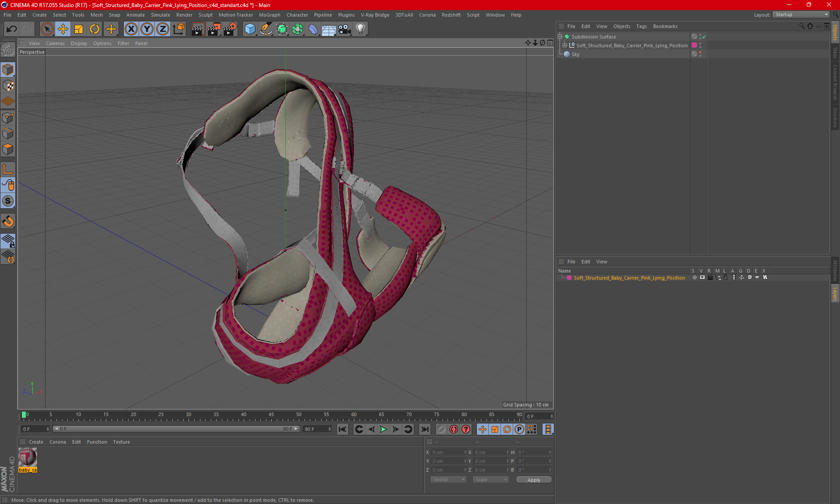Click the Render to Picture Viewer icon

[x=214, y=29]
